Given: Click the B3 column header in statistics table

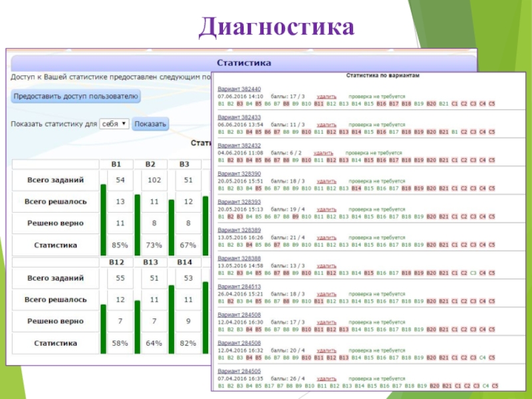Looking at the screenshot, I should click(184, 164).
